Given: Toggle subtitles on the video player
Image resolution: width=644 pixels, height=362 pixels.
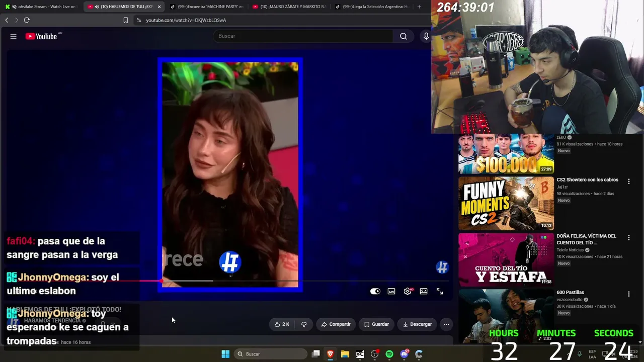Looking at the screenshot, I should point(391,292).
